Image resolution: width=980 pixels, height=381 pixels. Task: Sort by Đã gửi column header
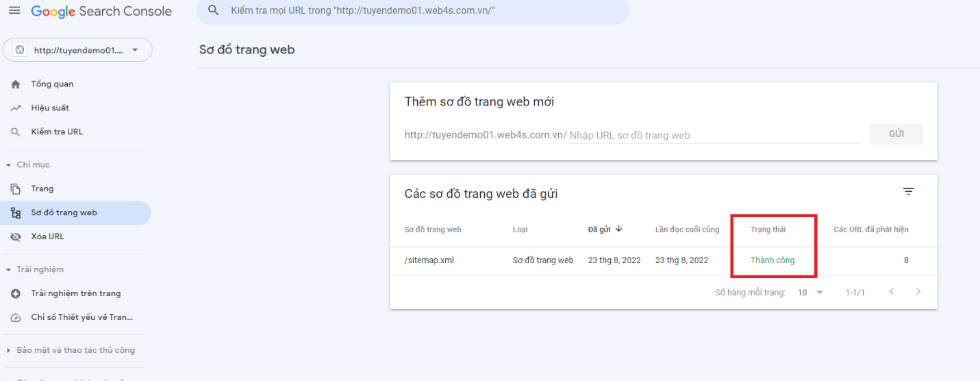pyautogui.click(x=599, y=230)
